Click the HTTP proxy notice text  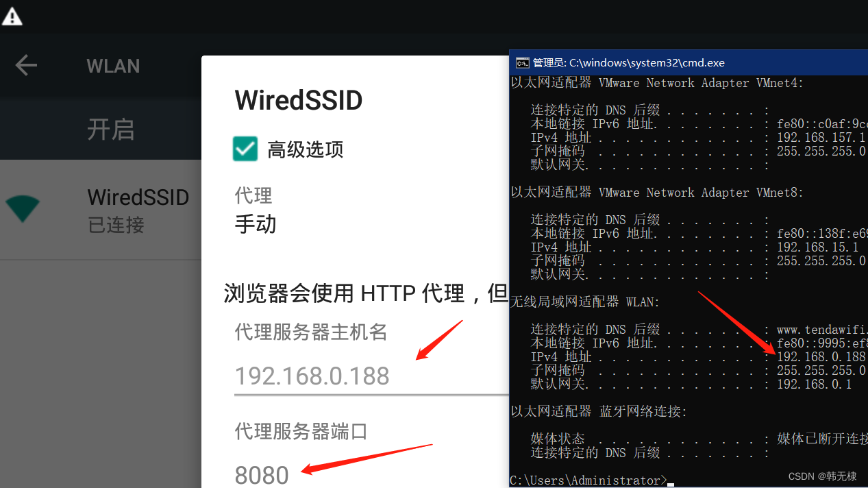pyautogui.click(x=366, y=293)
